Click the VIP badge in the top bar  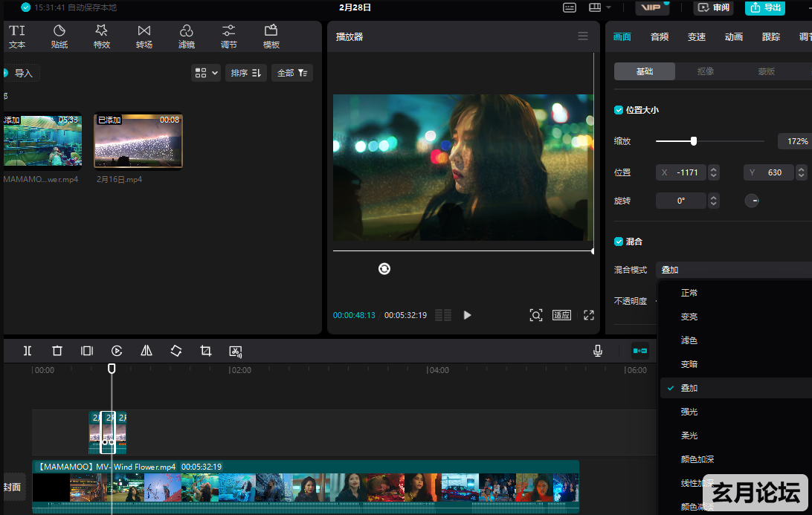coord(652,7)
